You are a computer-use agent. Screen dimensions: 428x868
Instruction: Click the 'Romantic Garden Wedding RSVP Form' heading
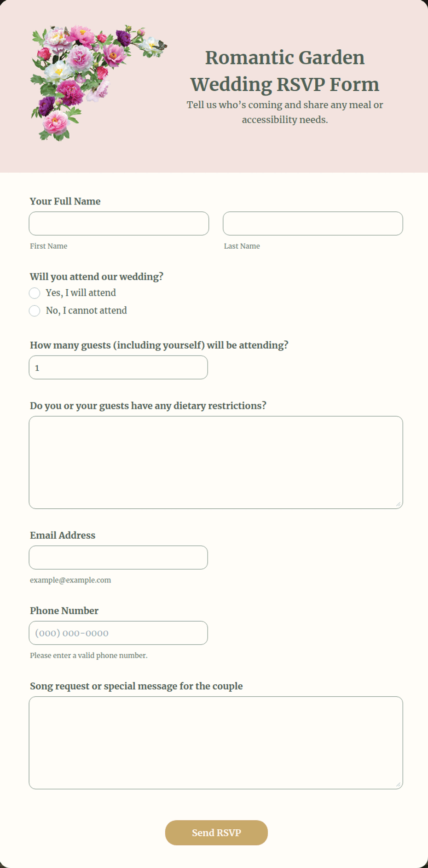tap(285, 71)
